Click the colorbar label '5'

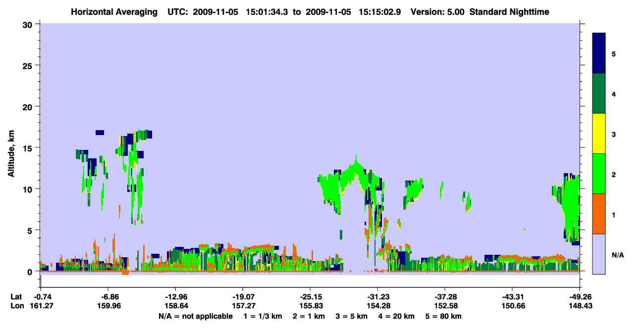[x=613, y=53]
